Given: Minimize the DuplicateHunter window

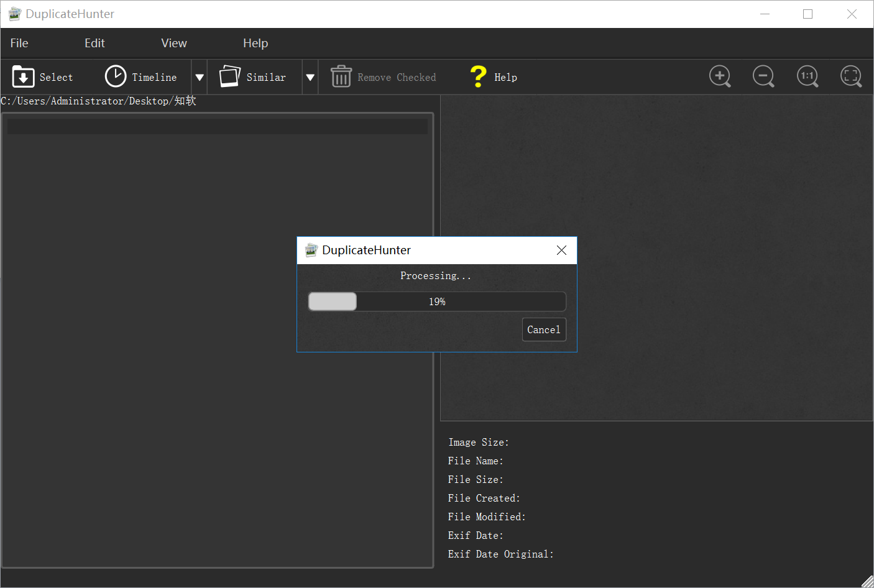Looking at the screenshot, I should (765, 14).
